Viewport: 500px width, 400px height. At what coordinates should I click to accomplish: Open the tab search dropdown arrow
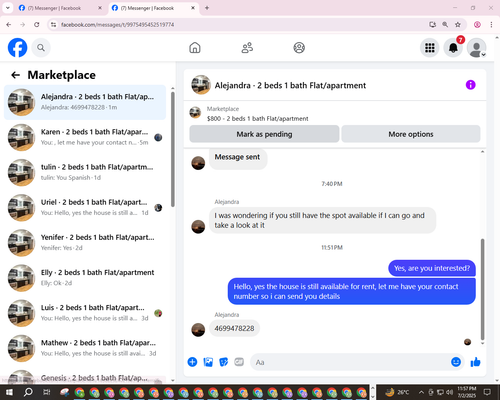click(7, 8)
